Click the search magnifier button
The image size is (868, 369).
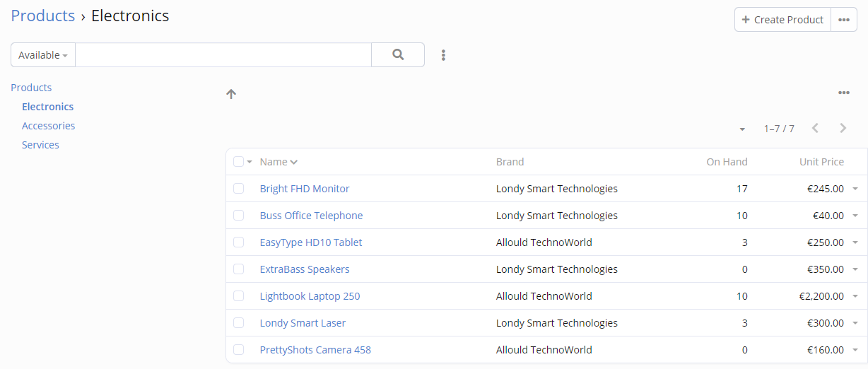pyautogui.click(x=398, y=55)
